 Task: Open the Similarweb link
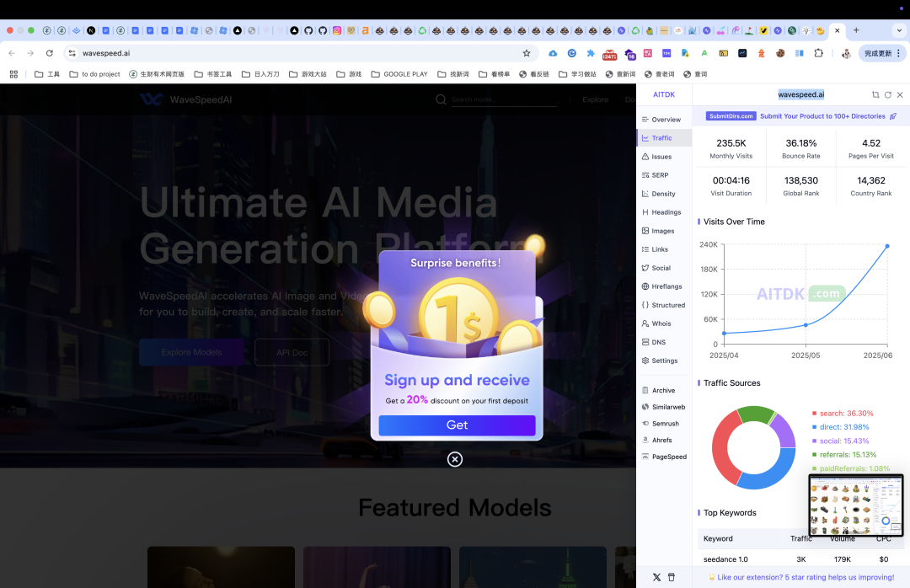click(x=664, y=408)
